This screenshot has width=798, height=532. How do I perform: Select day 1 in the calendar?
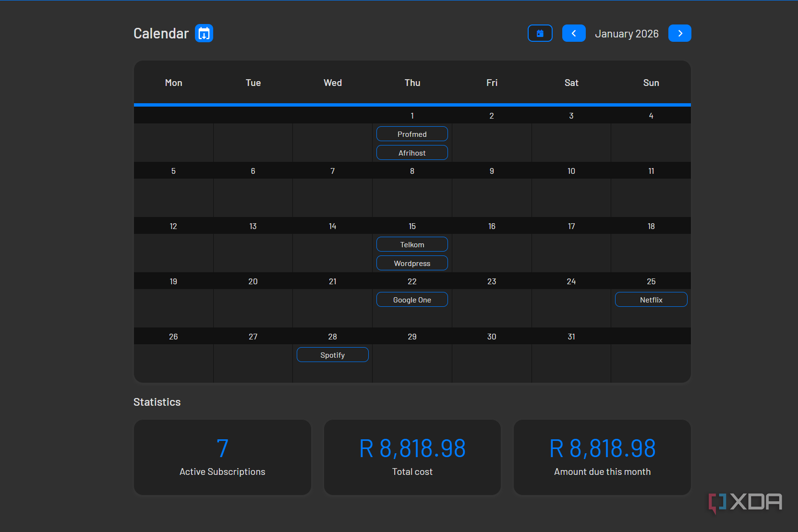(412, 116)
